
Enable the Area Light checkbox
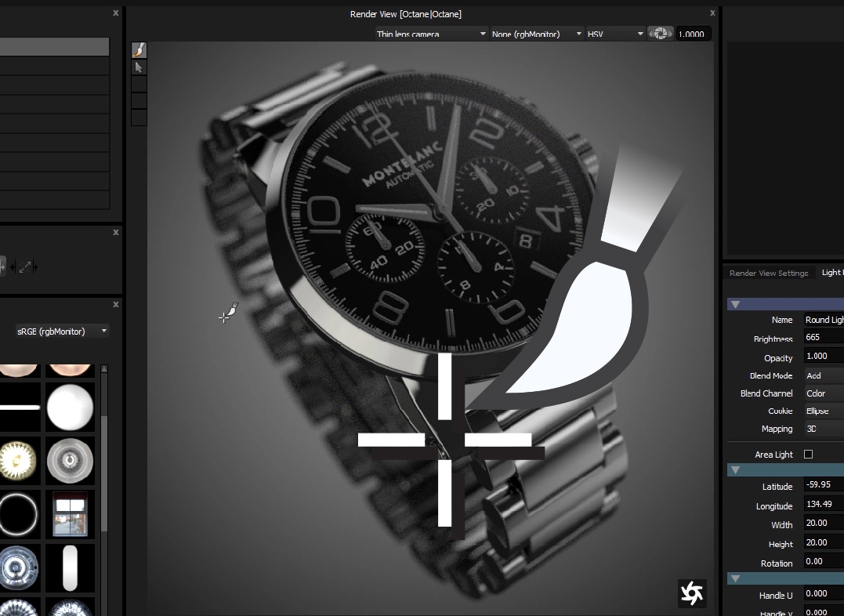click(808, 455)
